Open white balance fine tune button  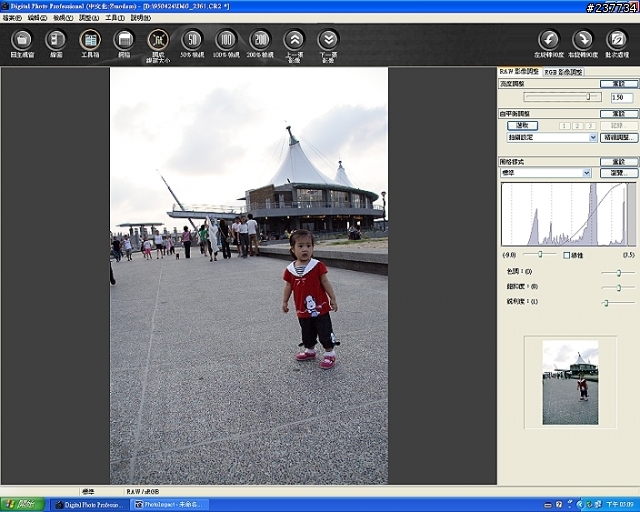[619, 138]
